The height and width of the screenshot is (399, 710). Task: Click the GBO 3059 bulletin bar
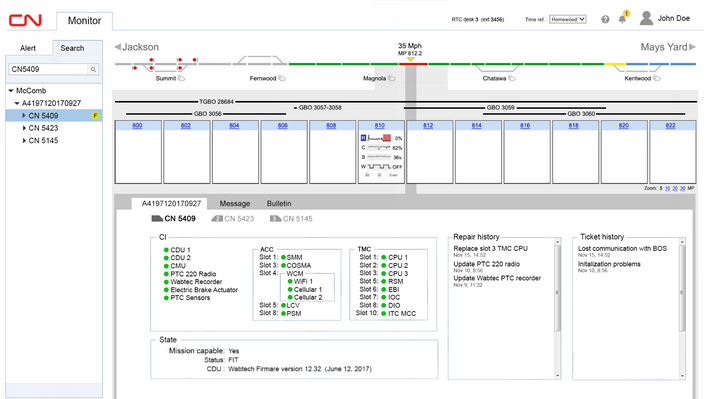pos(505,108)
